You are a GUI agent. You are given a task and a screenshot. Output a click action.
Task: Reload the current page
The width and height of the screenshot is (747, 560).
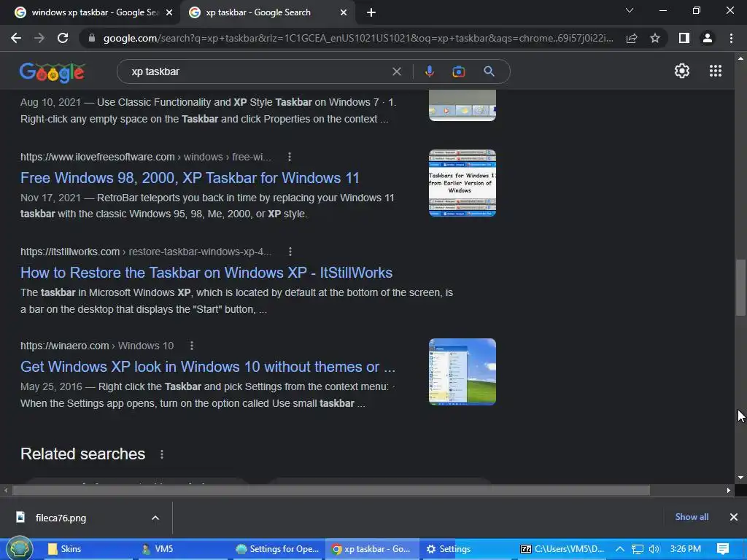click(63, 38)
